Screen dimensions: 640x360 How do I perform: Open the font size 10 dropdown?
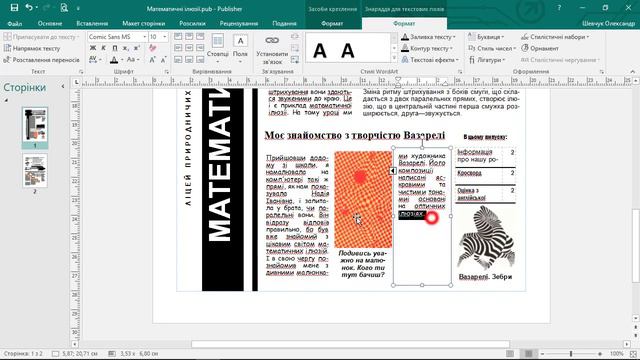164,37
